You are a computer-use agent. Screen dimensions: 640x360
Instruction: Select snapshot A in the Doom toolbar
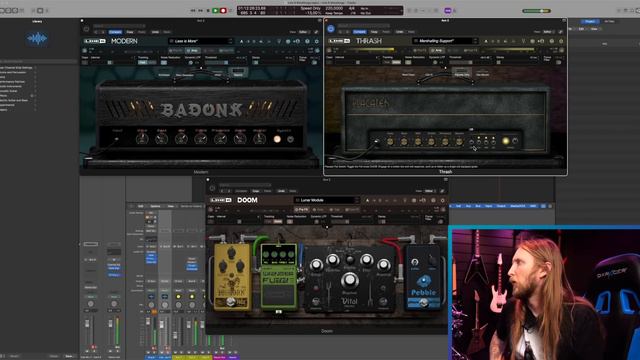click(x=367, y=200)
